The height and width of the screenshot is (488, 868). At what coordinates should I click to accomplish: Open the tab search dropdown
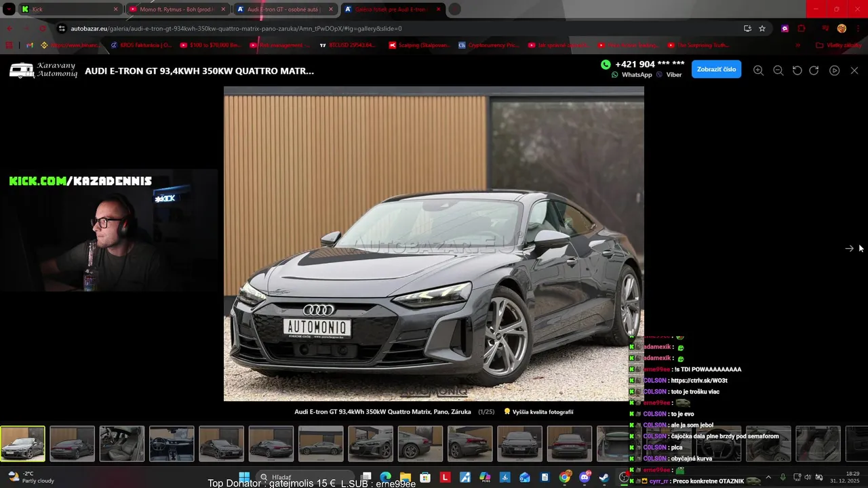[x=9, y=9]
